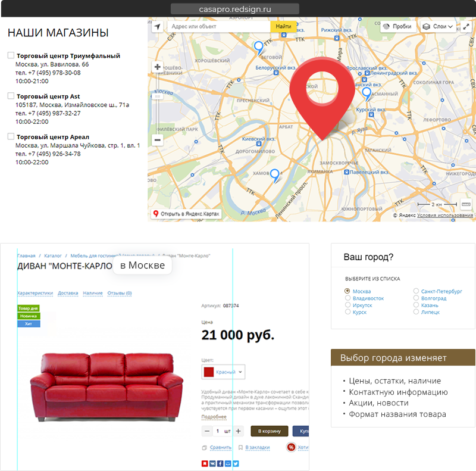The height and width of the screenshot is (471, 476).
Task: Zoom out the map with minus button
Action: (x=157, y=140)
